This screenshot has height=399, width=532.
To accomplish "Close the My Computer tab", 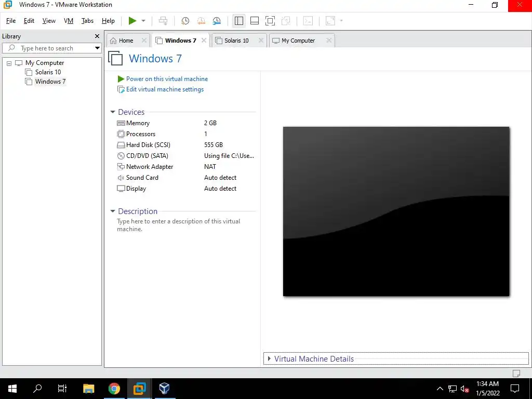I will (329, 41).
